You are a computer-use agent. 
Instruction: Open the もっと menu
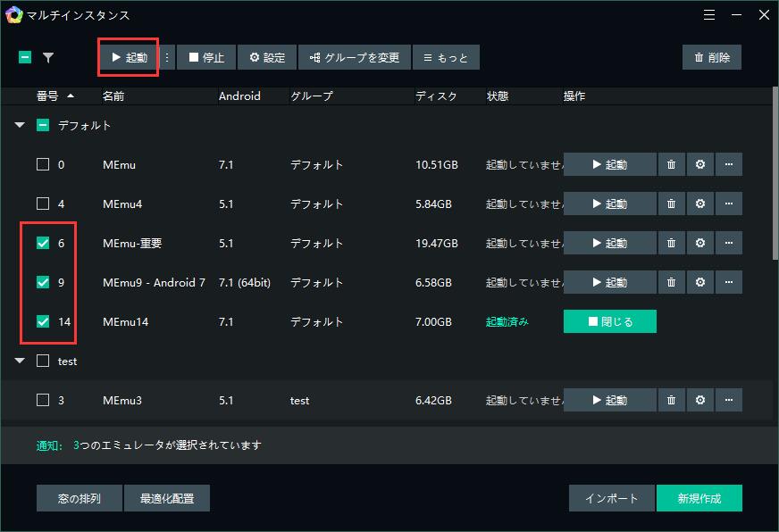446,56
